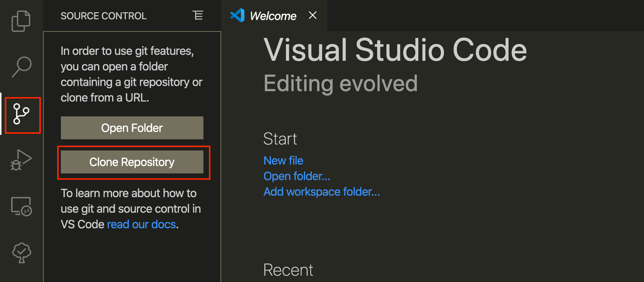This screenshot has width=644, height=282.
Task: Click the VS Code logo on Welcome tab
Action: pyautogui.click(x=237, y=16)
